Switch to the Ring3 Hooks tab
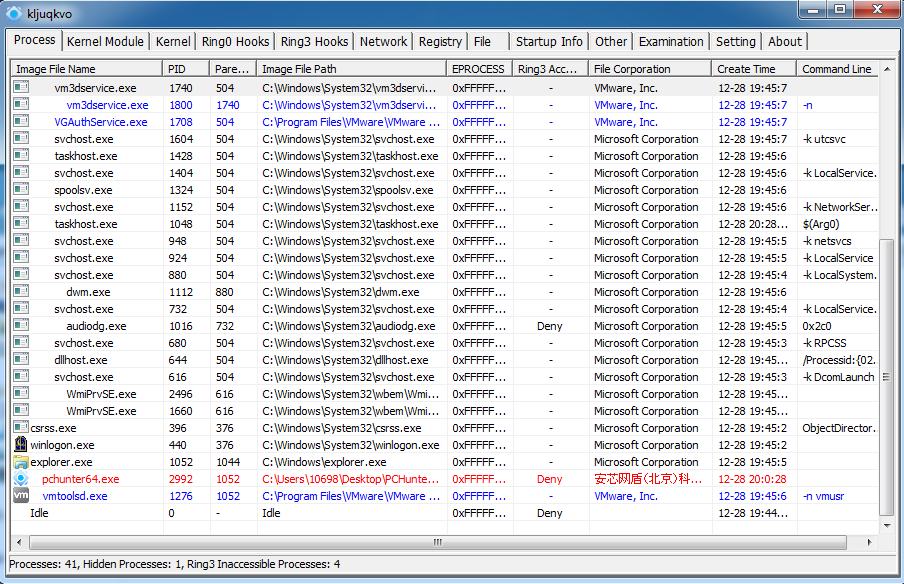 click(x=314, y=42)
